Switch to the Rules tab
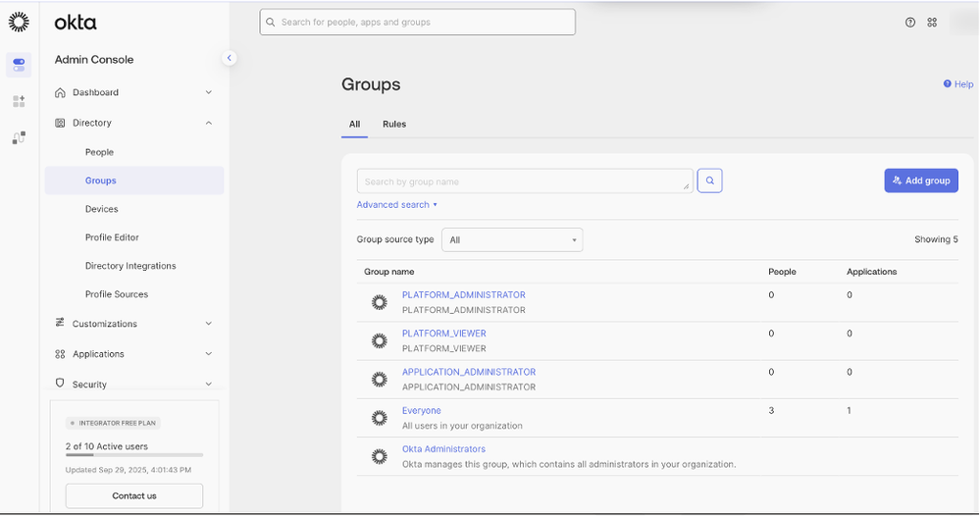This screenshot has width=980, height=517. coord(394,125)
